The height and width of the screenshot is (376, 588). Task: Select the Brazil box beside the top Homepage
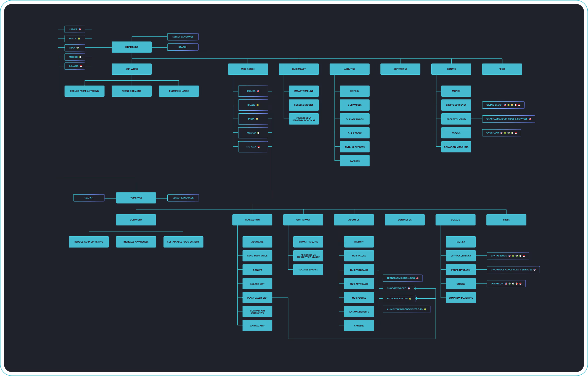[x=75, y=38]
